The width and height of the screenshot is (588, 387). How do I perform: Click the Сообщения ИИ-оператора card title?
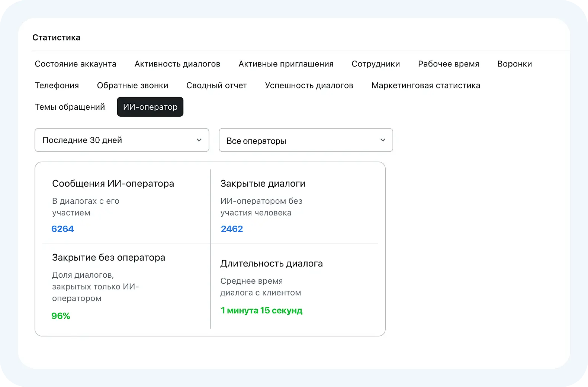point(113,184)
